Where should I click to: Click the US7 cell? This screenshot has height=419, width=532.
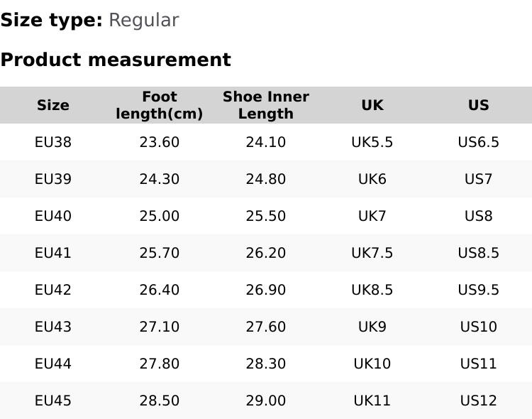tap(479, 179)
